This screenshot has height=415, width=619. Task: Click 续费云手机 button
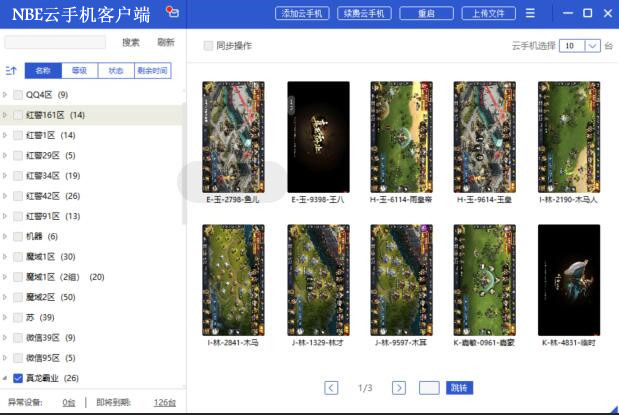click(364, 13)
